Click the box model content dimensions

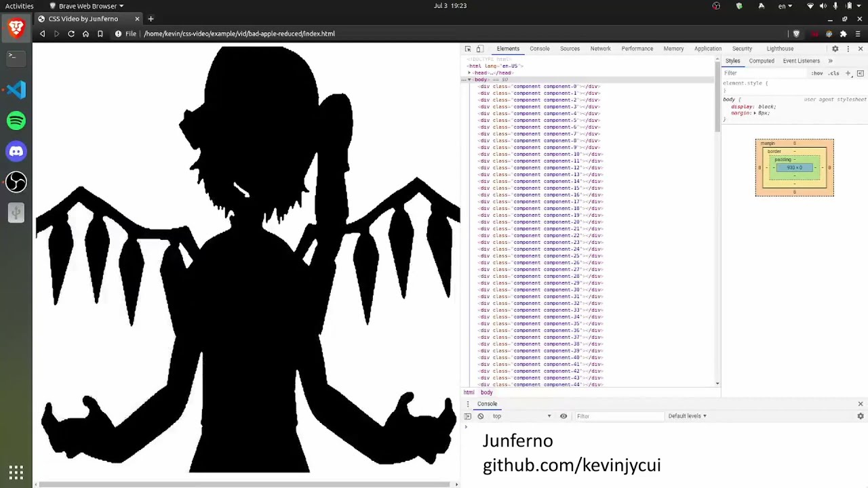[x=794, y=167]
